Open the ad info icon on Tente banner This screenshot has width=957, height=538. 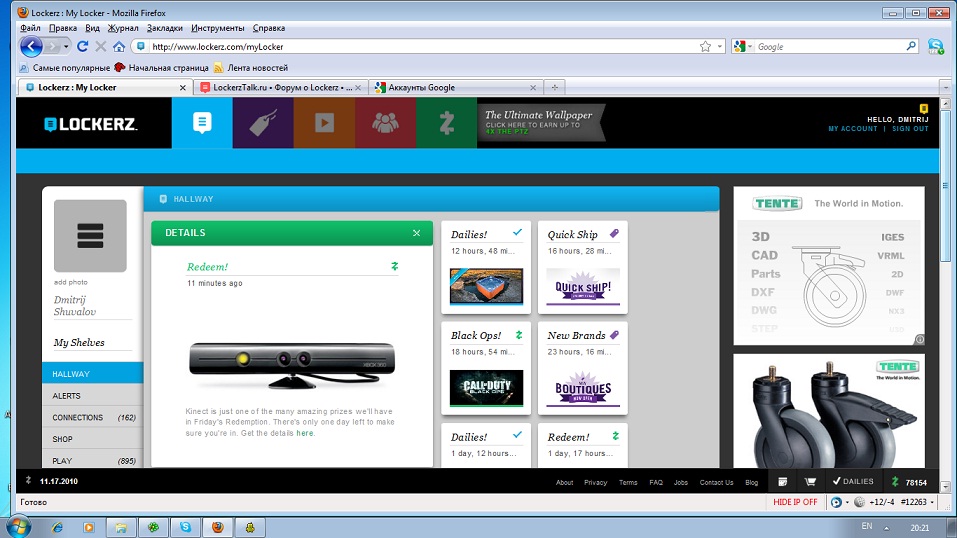coord(919,340)
